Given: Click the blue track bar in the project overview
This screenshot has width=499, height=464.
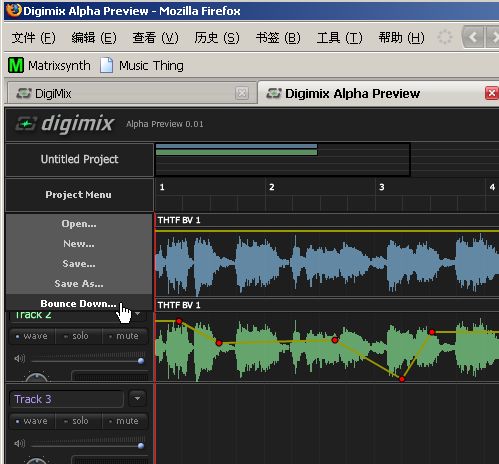Looking at the screenshot, I should (236, 146).
